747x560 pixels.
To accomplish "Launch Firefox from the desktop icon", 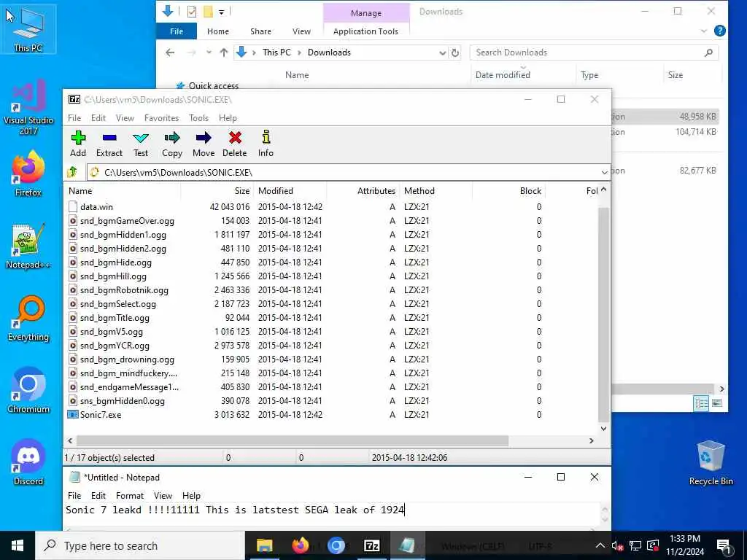I will pos(28,174).
